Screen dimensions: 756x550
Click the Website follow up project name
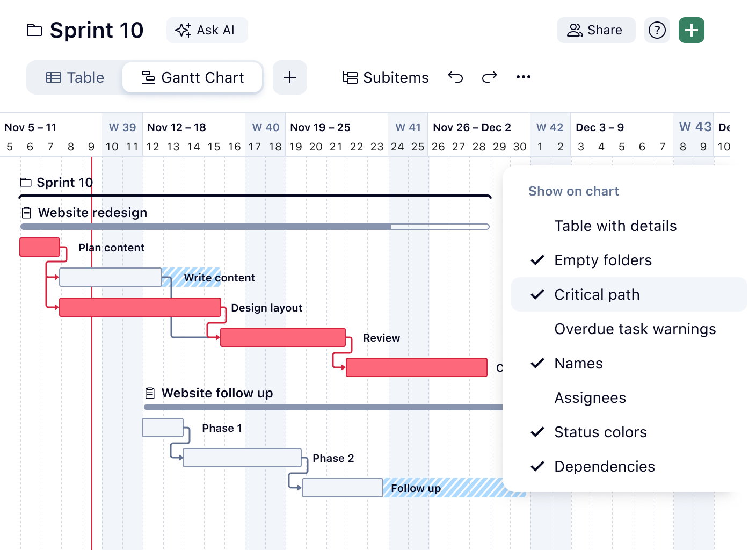coord(217,393)
